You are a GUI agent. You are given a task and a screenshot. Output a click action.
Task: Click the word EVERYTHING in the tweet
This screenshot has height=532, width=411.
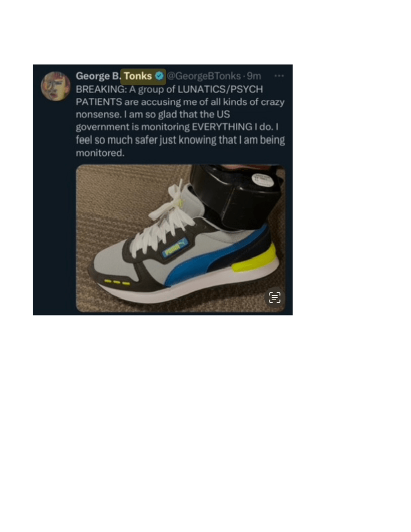222,127
